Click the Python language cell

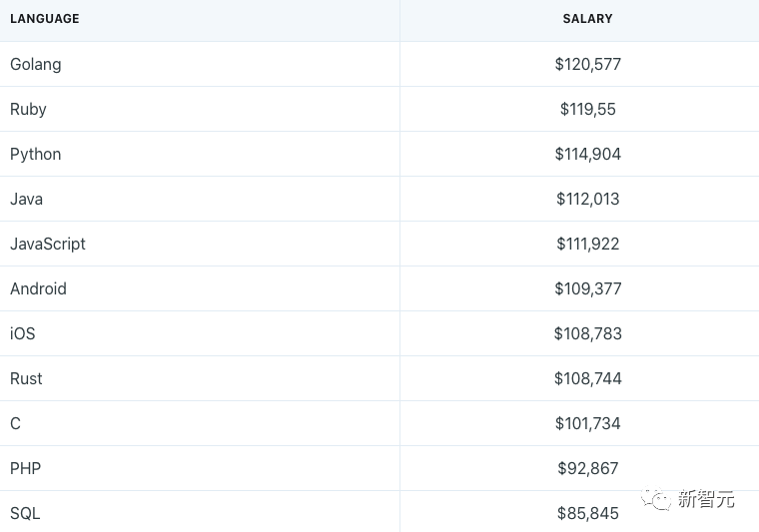click(x=36, y=154)
